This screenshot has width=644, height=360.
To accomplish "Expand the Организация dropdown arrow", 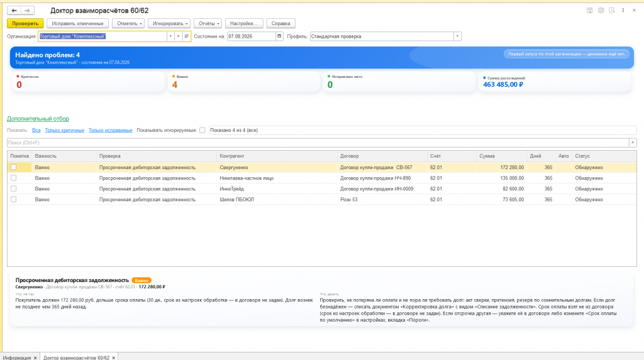I will coord(170,36).
